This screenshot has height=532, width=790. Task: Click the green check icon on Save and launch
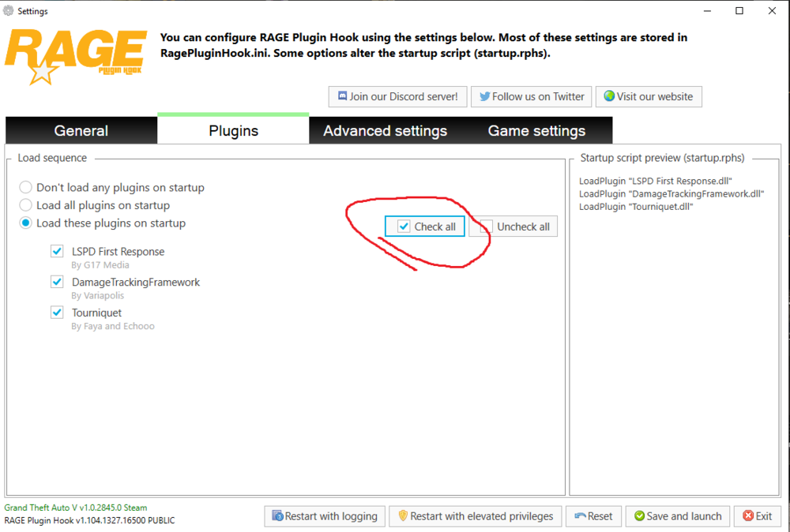639,516
